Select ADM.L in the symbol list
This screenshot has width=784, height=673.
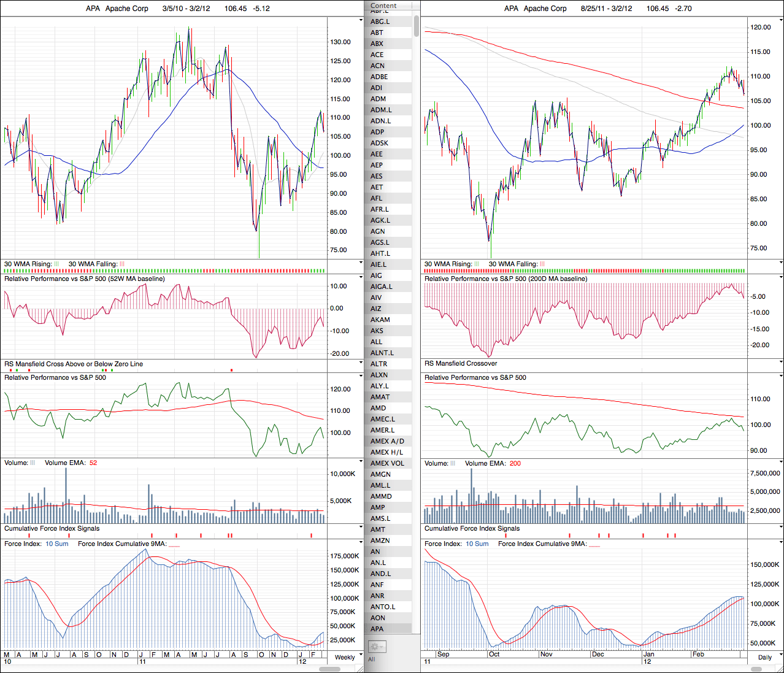388,110
